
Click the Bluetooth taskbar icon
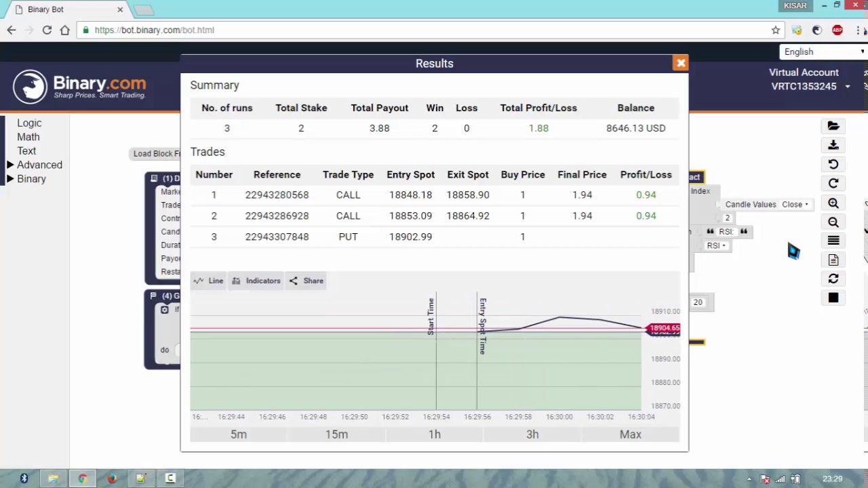(24, 479)
